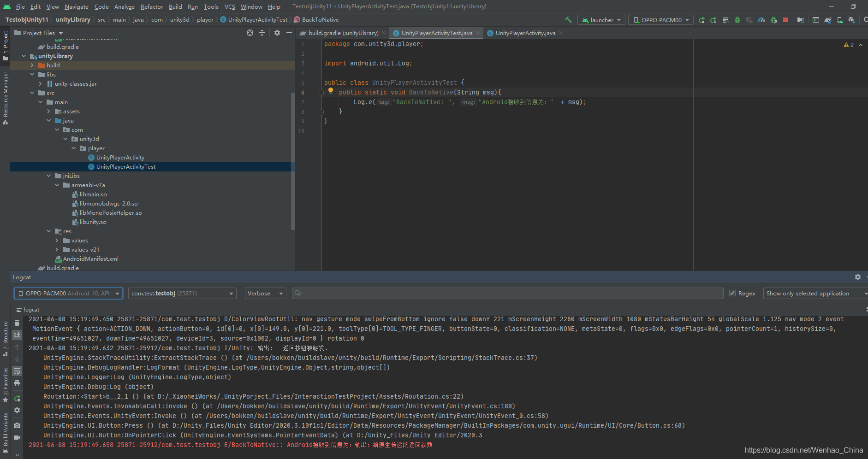Open the Verbose log level dropdown

(265, 293)
